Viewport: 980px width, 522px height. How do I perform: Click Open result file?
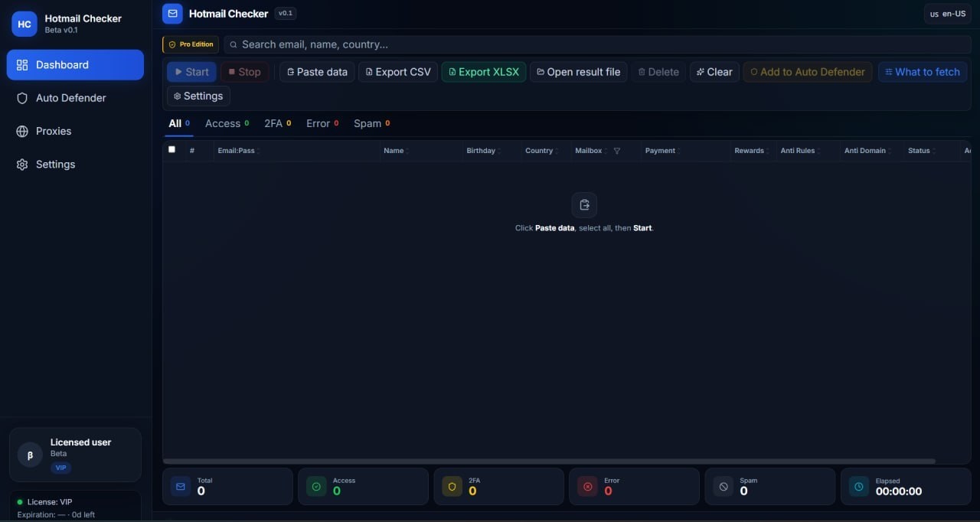coord(579,72)
